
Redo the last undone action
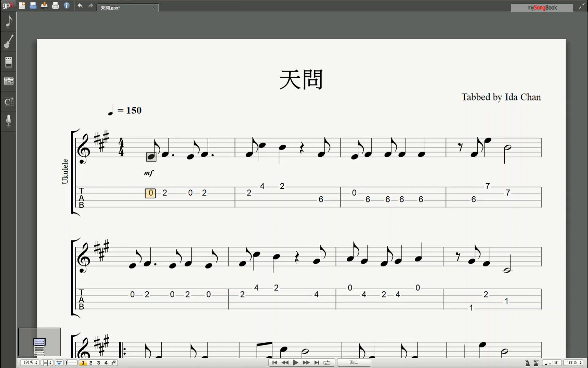click(x=91, y=5)
